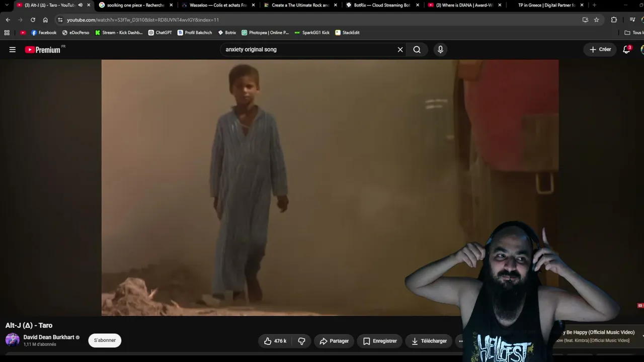Image resolution: width=644 pixels, height=362 pixels.
Task: Open YouTube bookmark icon
Action: coord(23,33)
